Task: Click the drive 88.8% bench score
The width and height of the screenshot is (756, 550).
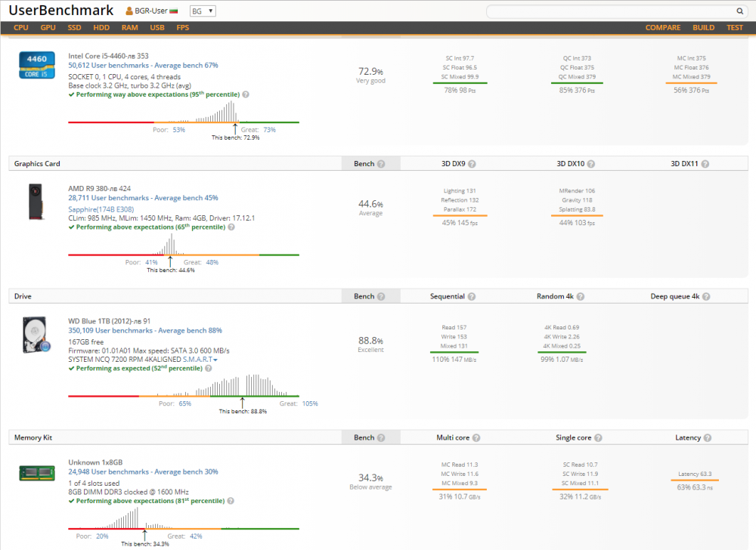Action: coord(370,341)
